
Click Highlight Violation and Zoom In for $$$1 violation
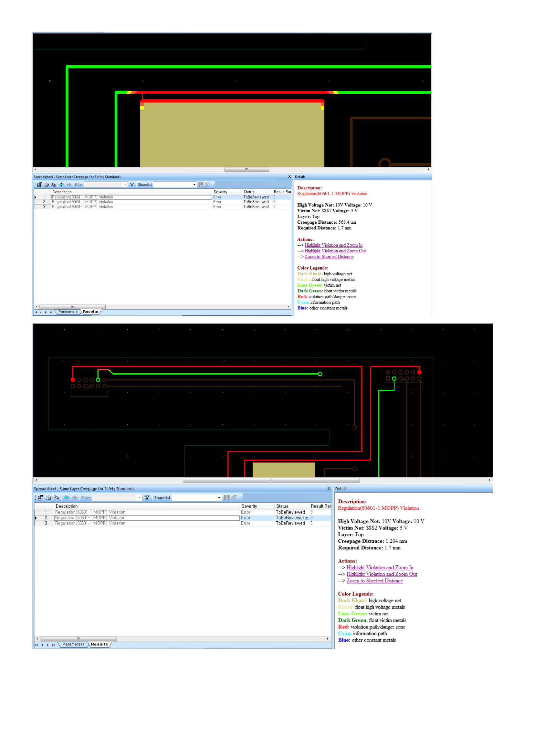coord(333,245)
